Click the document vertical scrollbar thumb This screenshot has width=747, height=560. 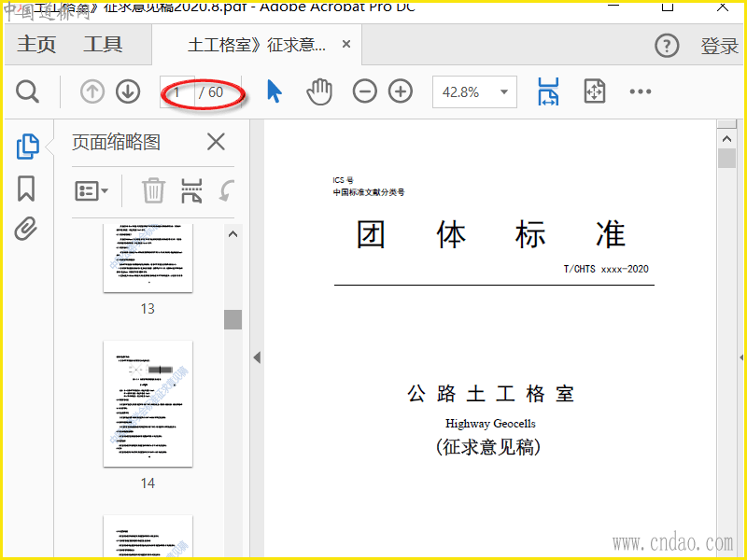click(x=726, y=158)
